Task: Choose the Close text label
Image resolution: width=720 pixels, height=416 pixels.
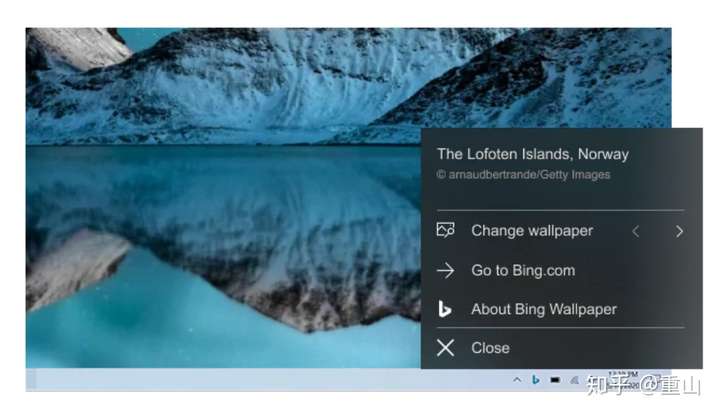Action: pyautogui.click(x=490, y=348)
